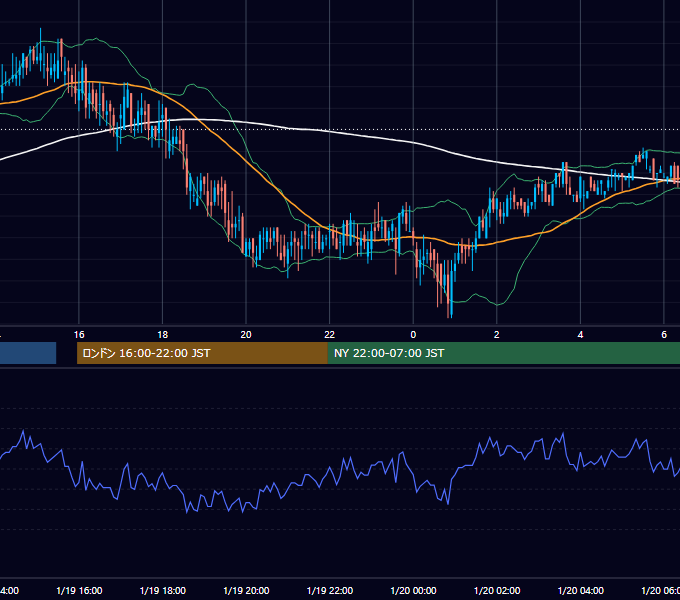The image size is (680, 600).
Task: Click the 2 hour label on price chart axis
Action: pyautogui.click(x=497, y=335)
